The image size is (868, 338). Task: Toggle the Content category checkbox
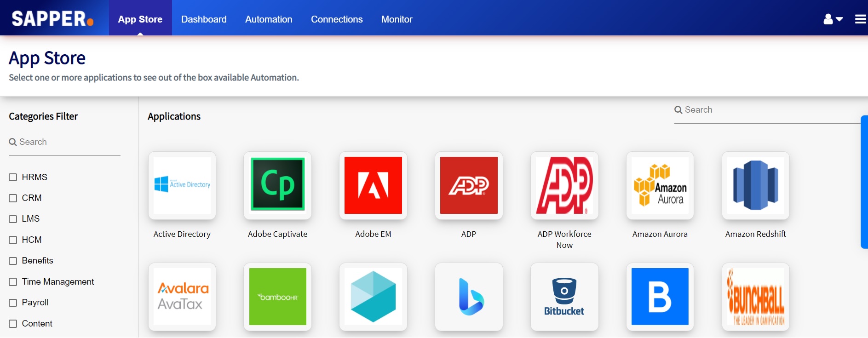(x=13, y=324)
